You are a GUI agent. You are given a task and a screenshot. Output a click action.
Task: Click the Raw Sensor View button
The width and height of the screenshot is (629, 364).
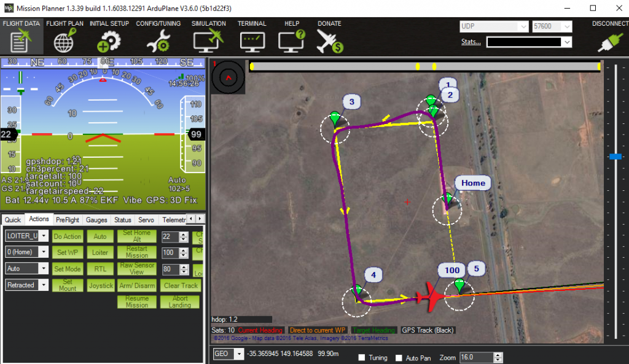tap(137, 269)
